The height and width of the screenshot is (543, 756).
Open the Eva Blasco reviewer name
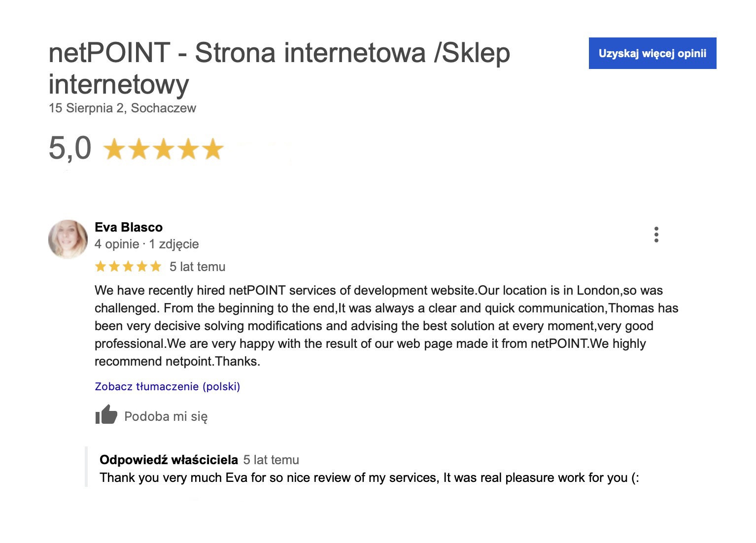[x=129, y=227]
